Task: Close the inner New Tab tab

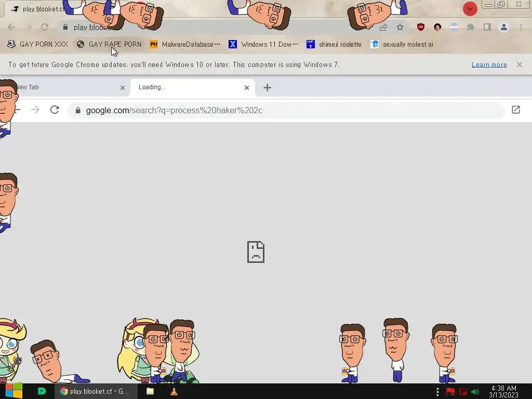Action: tap(123, 88)
